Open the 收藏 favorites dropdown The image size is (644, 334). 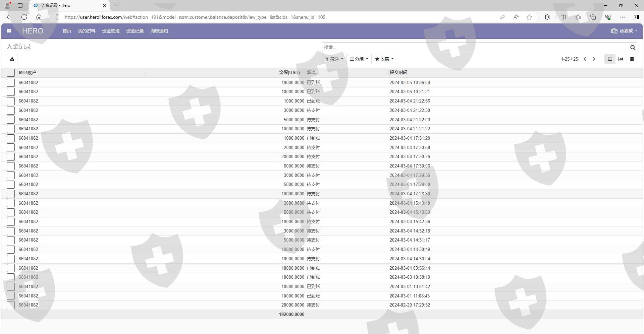click(x=384, y=59)
